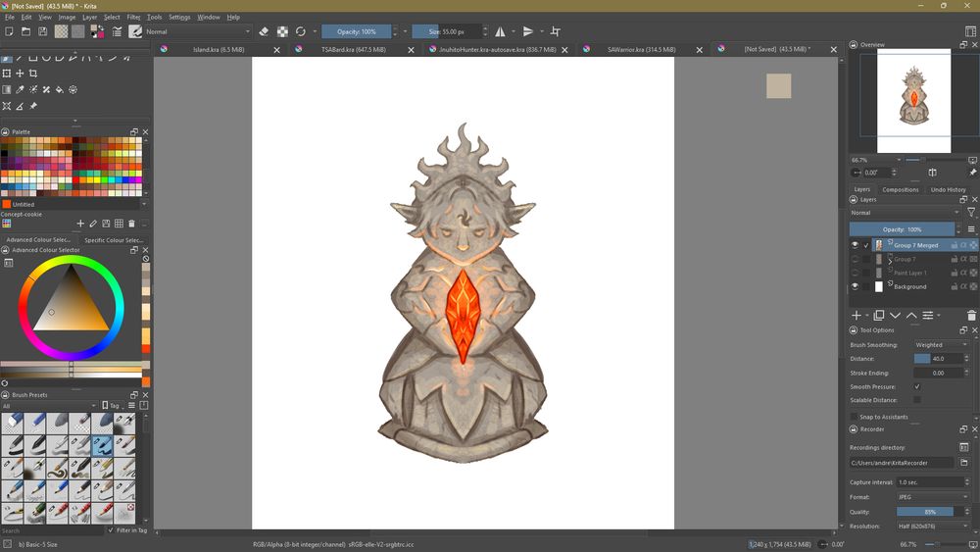The width and height of the screenshot is (980, 552).
Task: Select the Transform tool
Action: [7, 74]
